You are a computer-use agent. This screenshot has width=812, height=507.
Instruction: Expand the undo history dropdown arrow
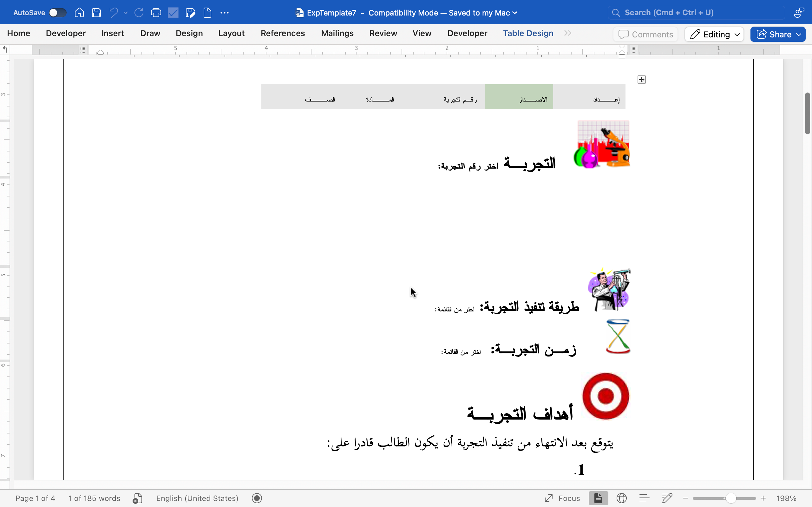[x=126, y=13]
